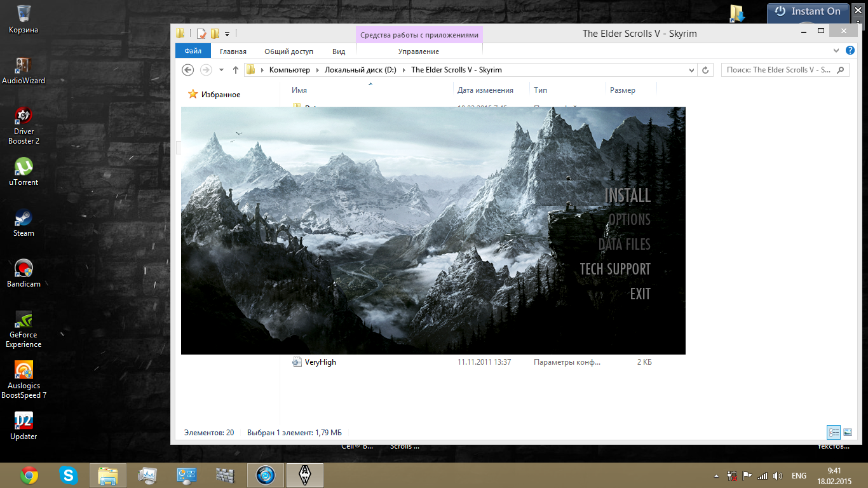The image size is (868, 488).
Task: Open the Control Panel taskbar icon
Action: coord(187,475)
